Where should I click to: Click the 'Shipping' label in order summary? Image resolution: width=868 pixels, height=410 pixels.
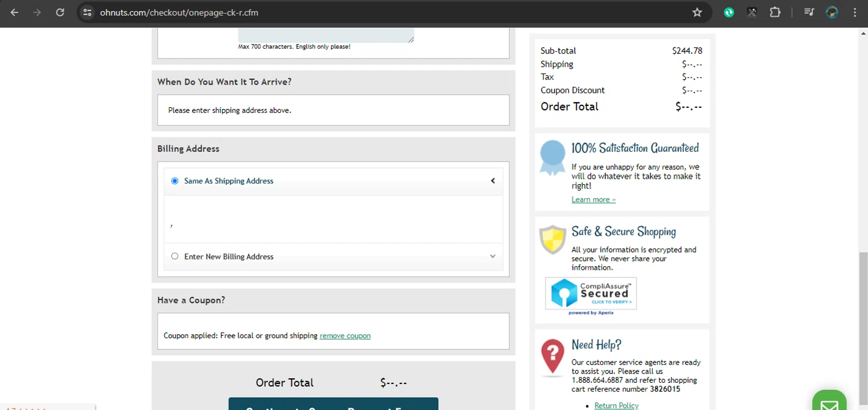(x=557, y=64)
